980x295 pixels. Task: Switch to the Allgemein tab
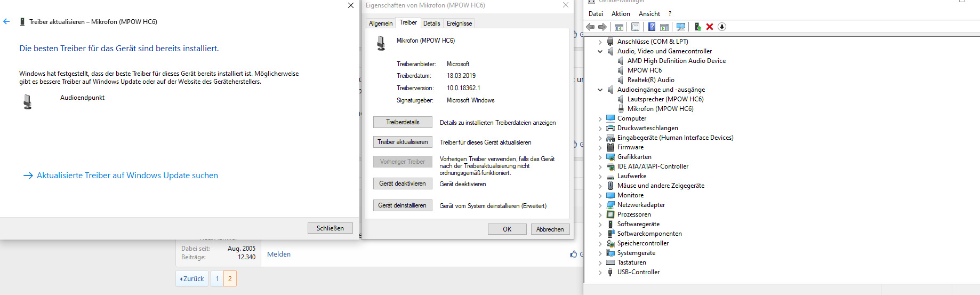click(x=381, y=23)
